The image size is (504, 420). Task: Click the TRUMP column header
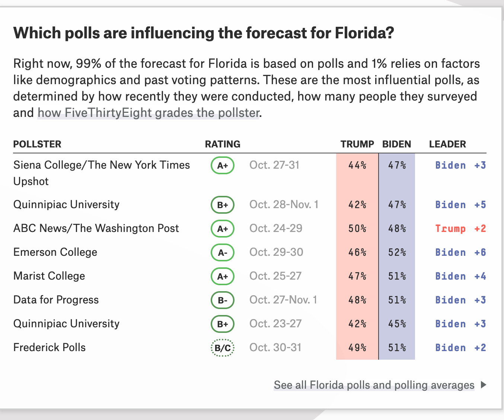click(x=357, y=144)
